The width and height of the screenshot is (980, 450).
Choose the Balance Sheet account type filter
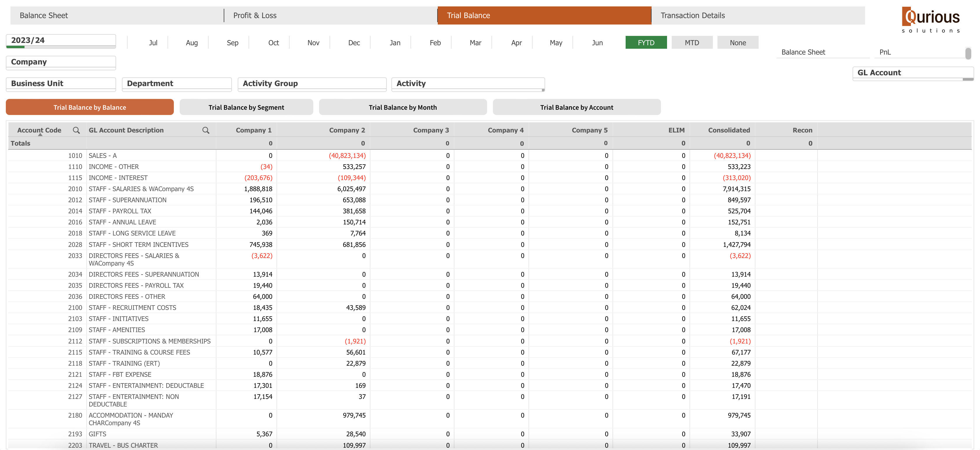(x=823, y=52)
